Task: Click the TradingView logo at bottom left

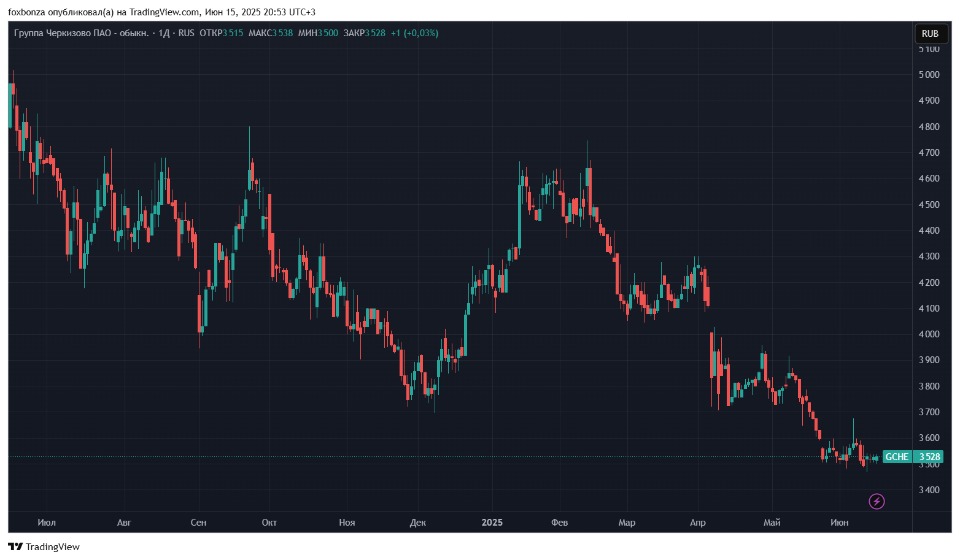Action: tap(44, 547)
